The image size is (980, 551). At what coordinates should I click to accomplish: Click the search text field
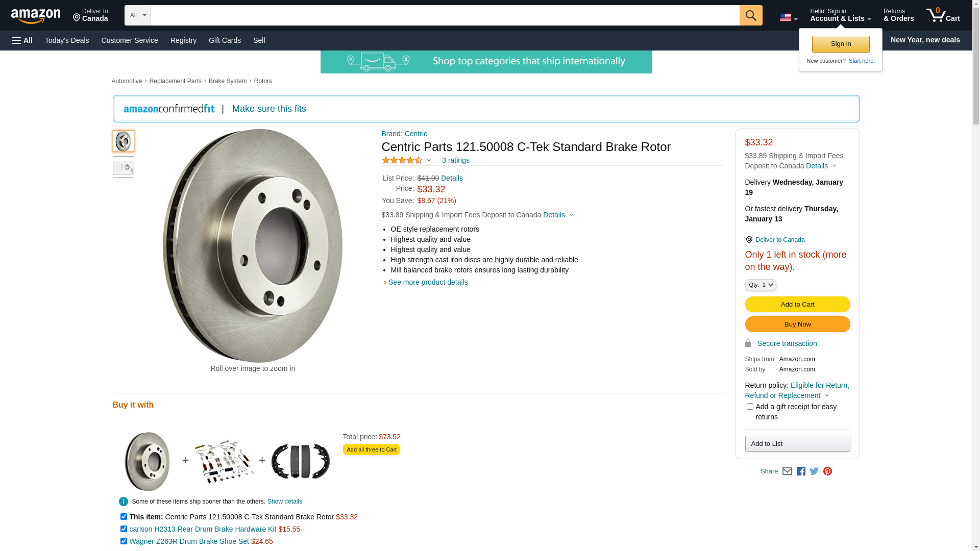[x=445, y=15]
